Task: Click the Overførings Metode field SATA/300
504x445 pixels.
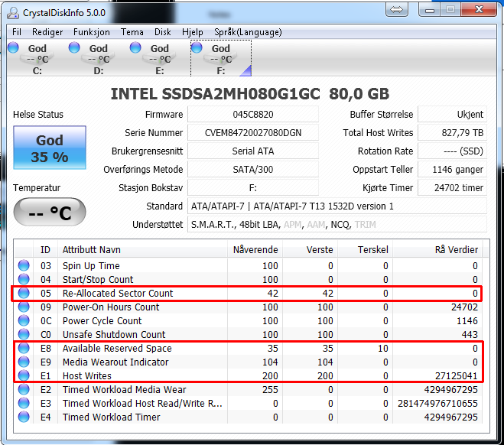Action: tap(253, 169)
